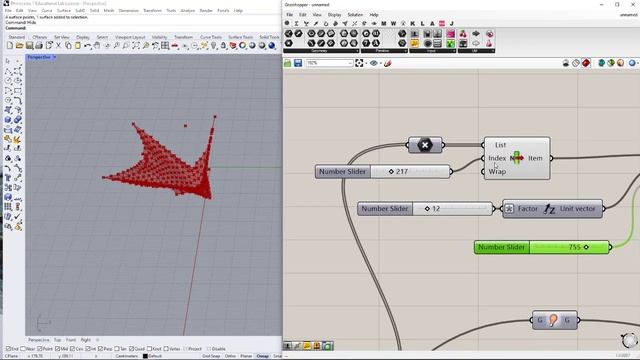Click the X cross component on the canvas

[x=425, y=145]
